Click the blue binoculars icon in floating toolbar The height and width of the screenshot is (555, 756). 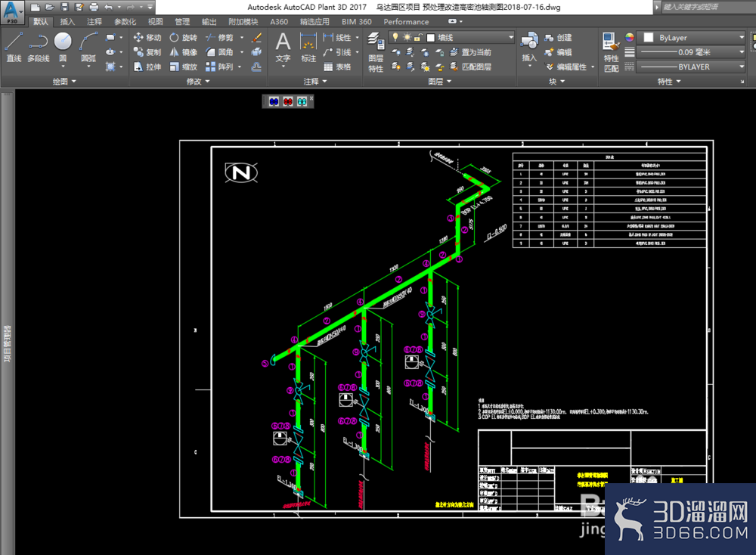274,101
